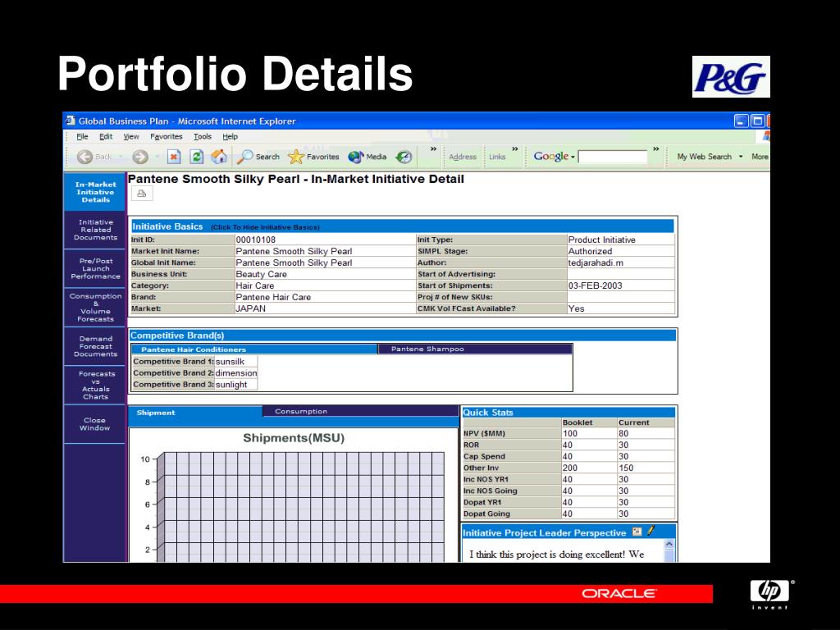Open Forecasts vs Actuals Charts sidebar link
840x630 pixels.
[95, 386]
